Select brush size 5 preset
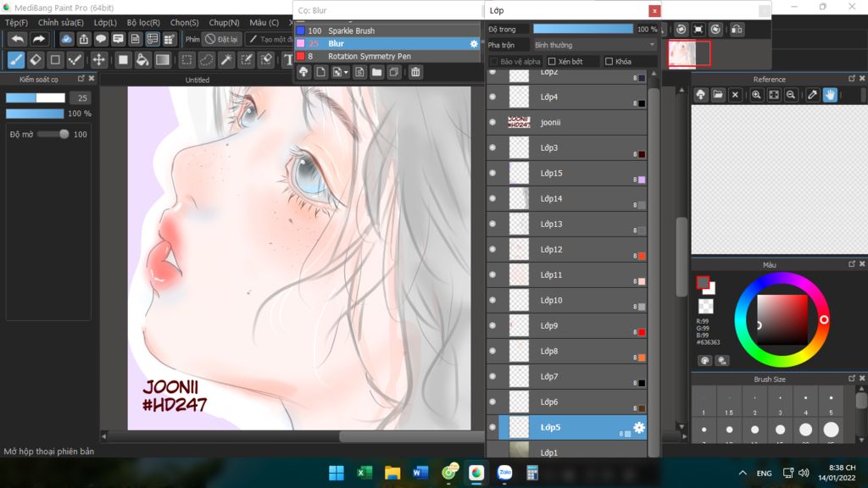This screenshot has height=488, width=868. tap(831, 402)
